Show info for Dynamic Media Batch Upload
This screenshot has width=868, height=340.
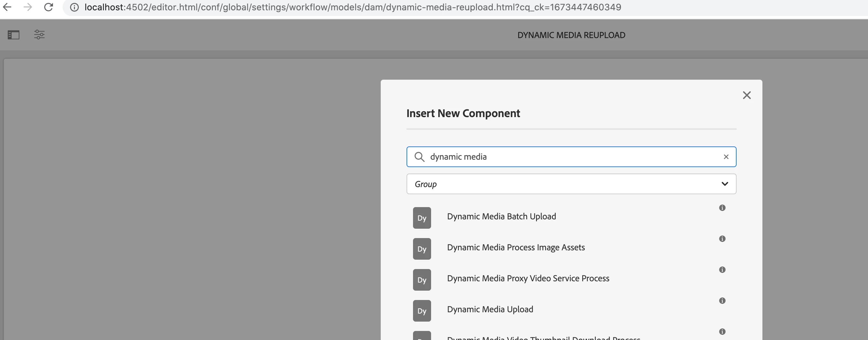(x=722, y=208)
